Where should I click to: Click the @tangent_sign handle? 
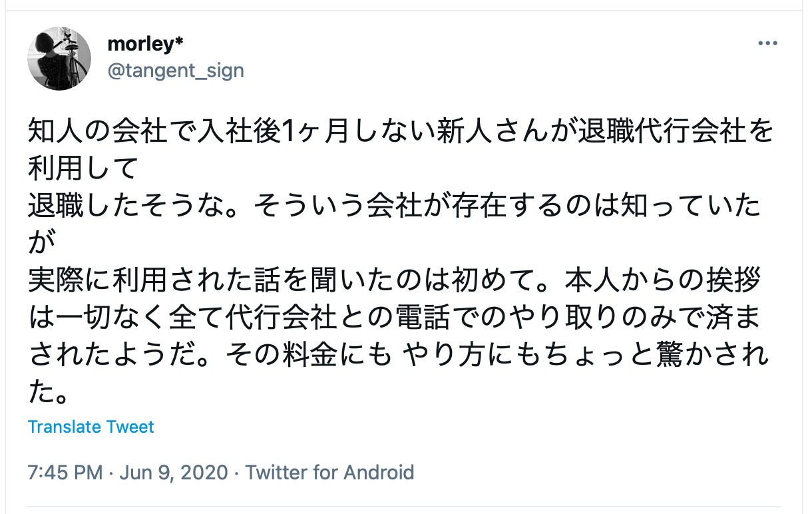pyautogui.click(x=176, y=71)
